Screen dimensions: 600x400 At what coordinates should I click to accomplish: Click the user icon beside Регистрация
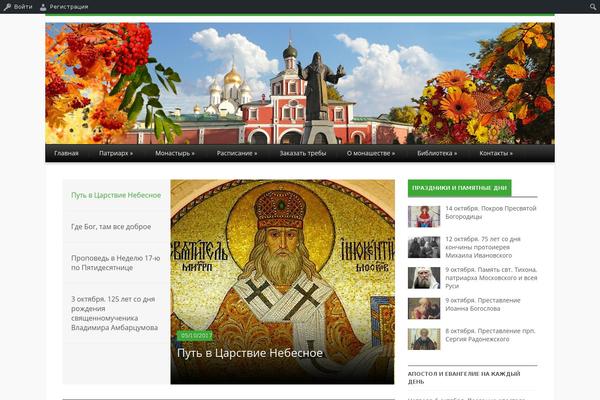(x=43, y=7)
